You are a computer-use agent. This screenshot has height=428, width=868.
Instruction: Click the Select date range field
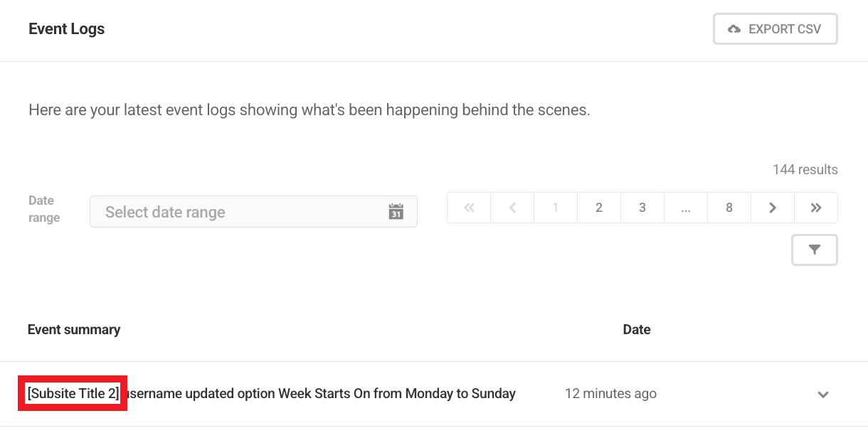[242, 212]
